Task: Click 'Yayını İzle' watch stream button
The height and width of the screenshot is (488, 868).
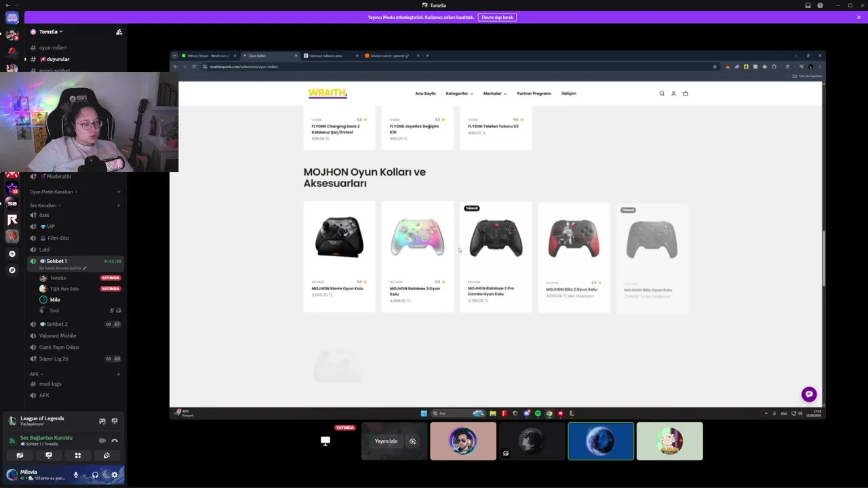Action: [386, 441]
